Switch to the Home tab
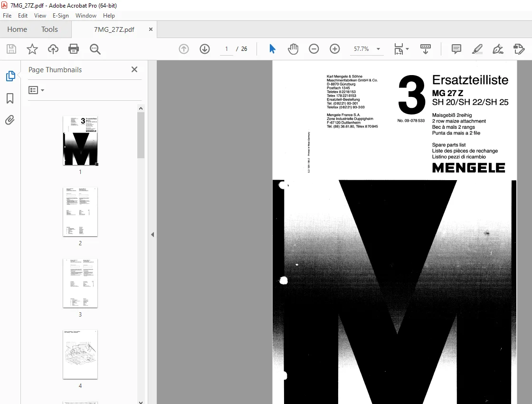The image size is (532, 404). click(x=17, y=29)
